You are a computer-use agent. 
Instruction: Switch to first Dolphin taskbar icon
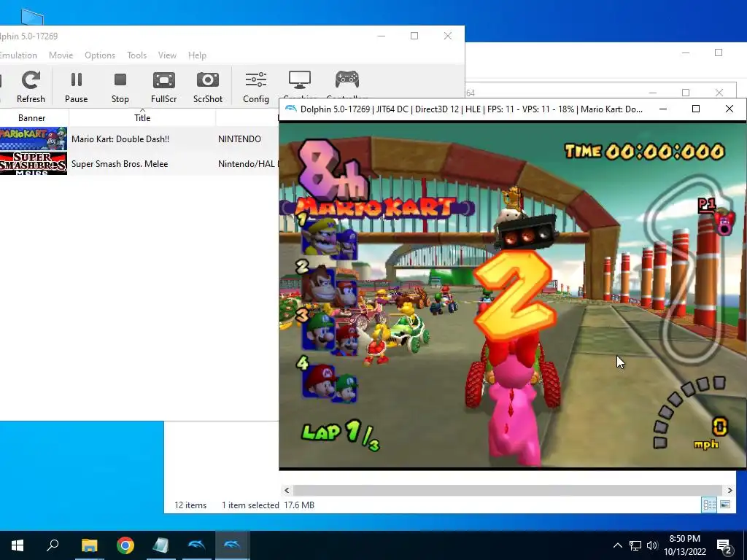point(197,545)
